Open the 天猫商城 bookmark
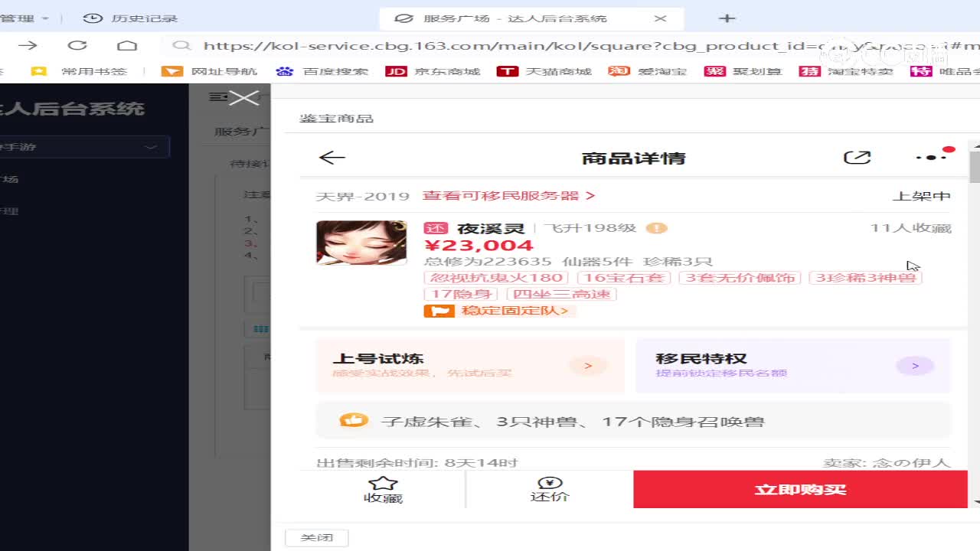 tap(544, 71)
